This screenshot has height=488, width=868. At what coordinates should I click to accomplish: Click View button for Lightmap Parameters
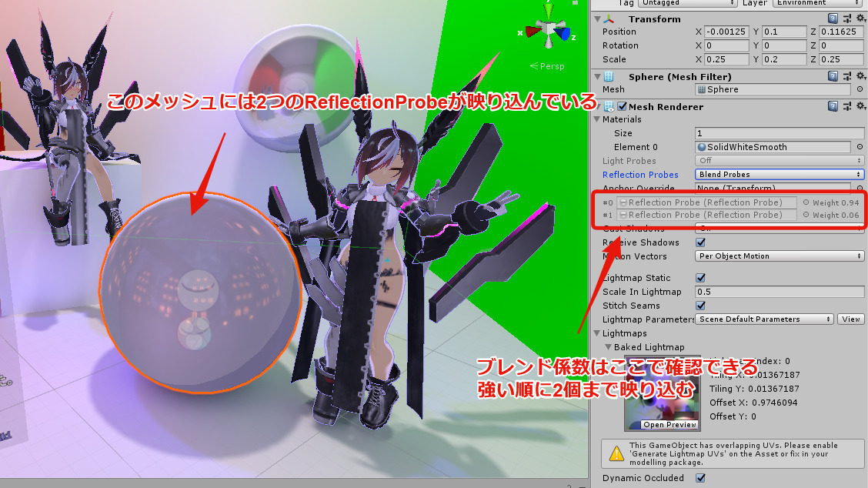point(850,319)
